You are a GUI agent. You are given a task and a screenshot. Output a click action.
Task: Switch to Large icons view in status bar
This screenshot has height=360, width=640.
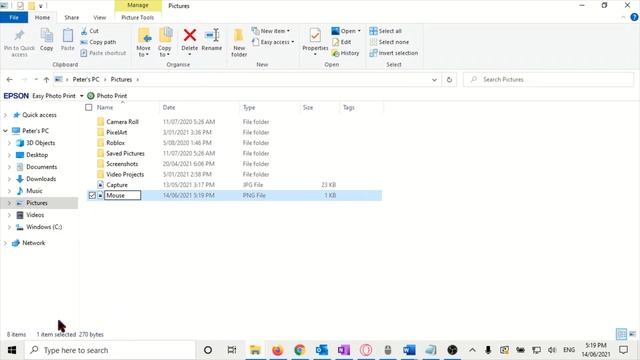coord(633,334)
